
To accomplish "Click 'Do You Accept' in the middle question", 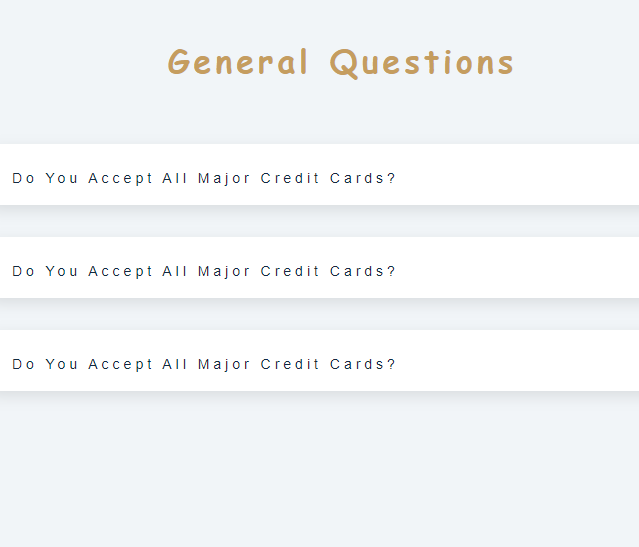I will click(x=83, y=271).
